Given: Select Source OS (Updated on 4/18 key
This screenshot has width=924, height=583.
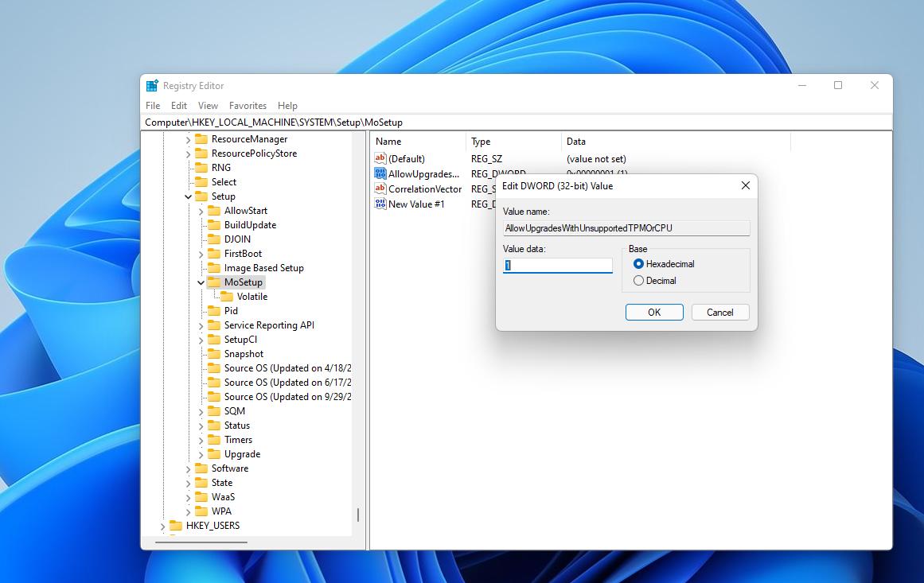Looking at the screenshot, I should [x=287, y=368].
